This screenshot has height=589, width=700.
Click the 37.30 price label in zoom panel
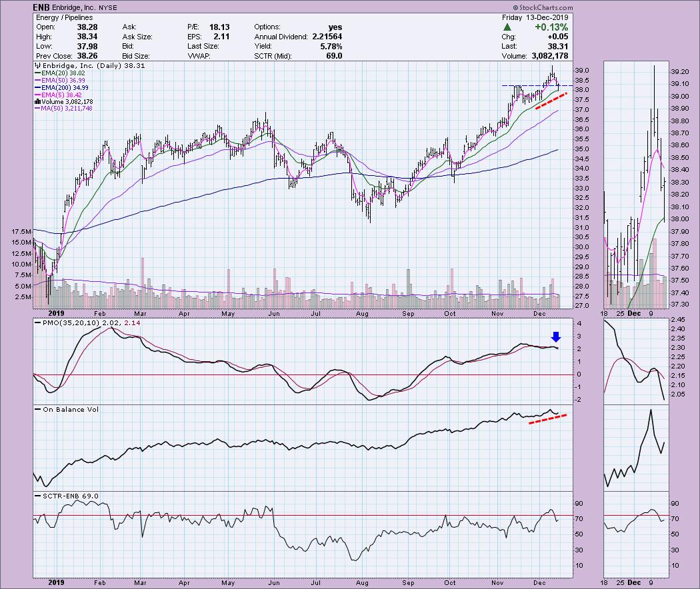(679, 304)
